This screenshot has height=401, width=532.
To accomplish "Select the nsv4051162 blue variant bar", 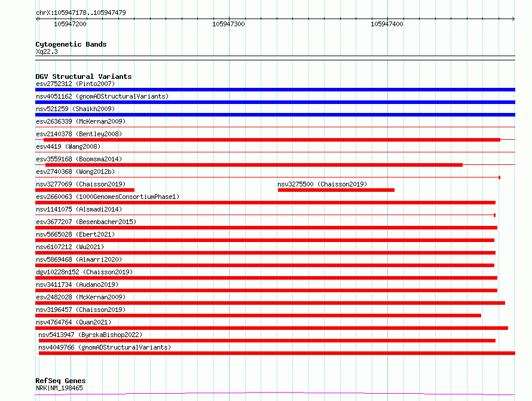I will (275, 102).
